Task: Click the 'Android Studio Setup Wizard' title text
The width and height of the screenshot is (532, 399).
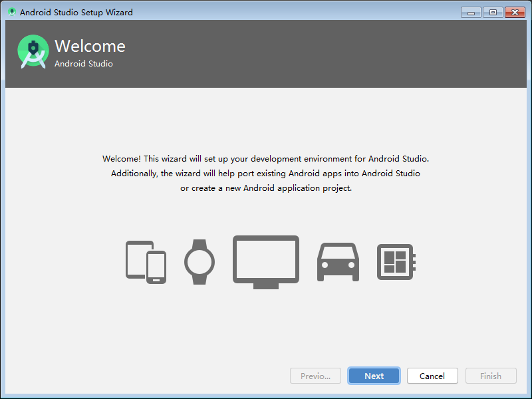Action: pos(76,13)
